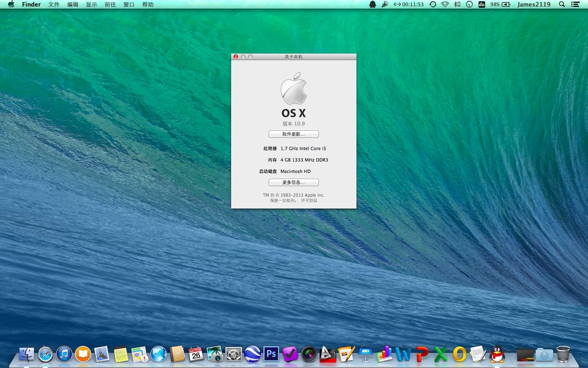Open the battery 98% status menu
The height and width of the screenshot is (368, 588).
(500, 4)
